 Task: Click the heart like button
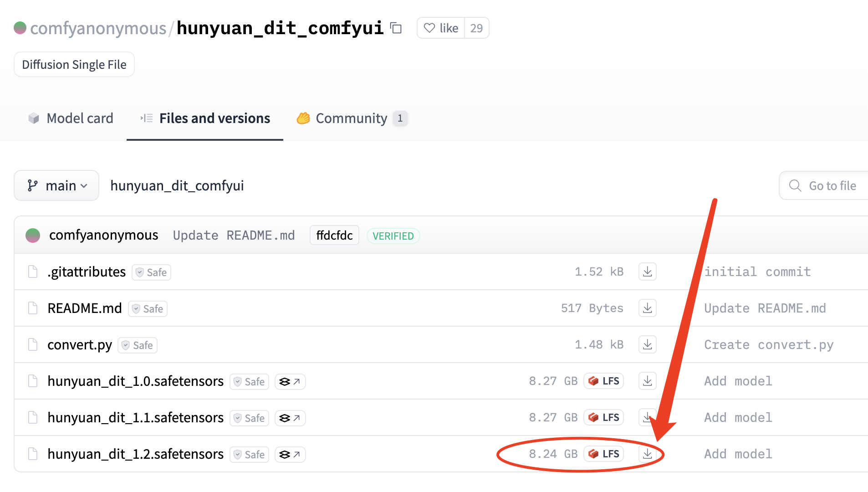pos(441,28)
